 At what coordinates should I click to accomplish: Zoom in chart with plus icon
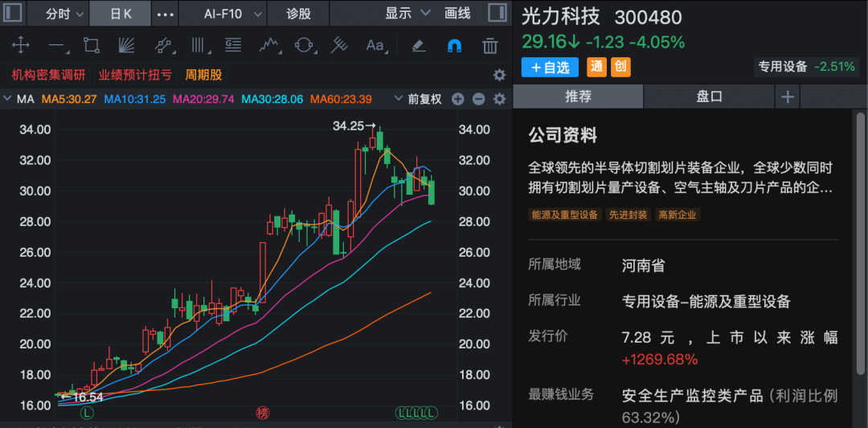(458, 99)
